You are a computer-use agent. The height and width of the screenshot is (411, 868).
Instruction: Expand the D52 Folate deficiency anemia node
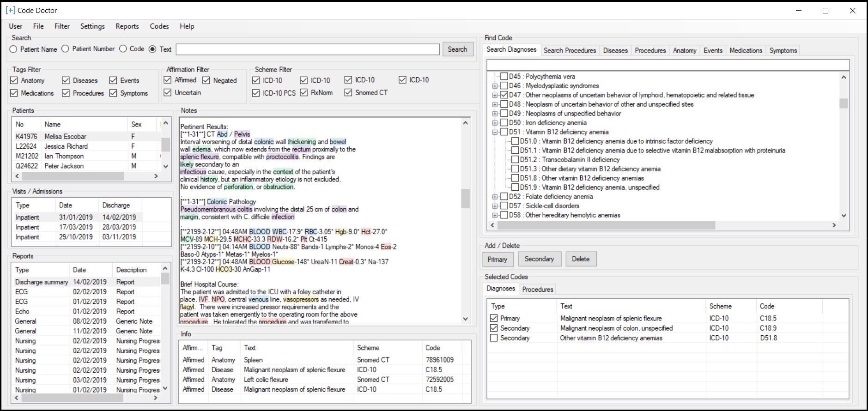[495, 197]
